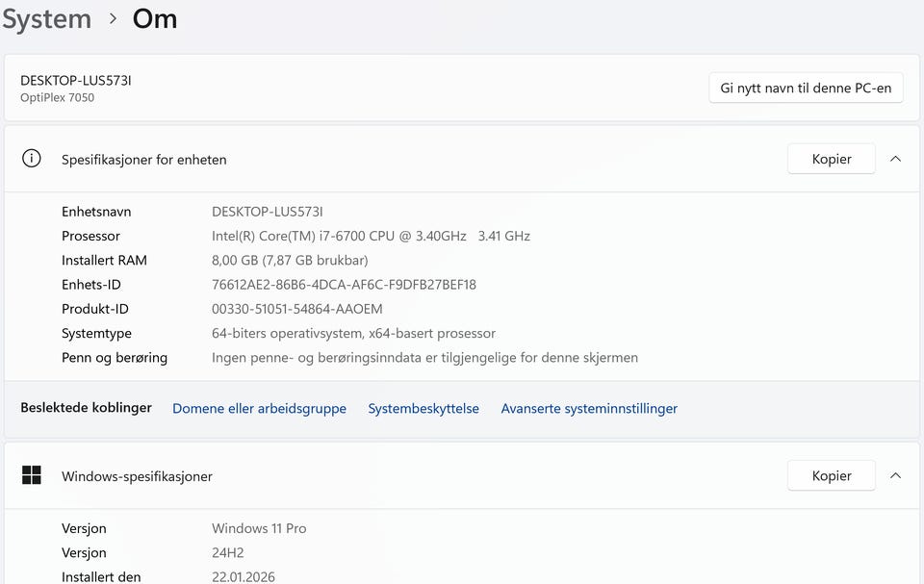This screenshot has height=584, width=924.
Task: Select Produkt-ID value 00330-51051-54864-AAOEM
Action: tap(297, 309)
